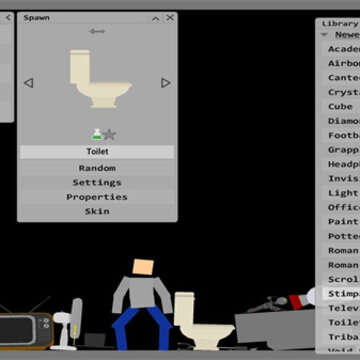The width and height of the screenshot is (360, 360).
Task: Show the previous spawn item with left triangle
Action: [29, 83]
